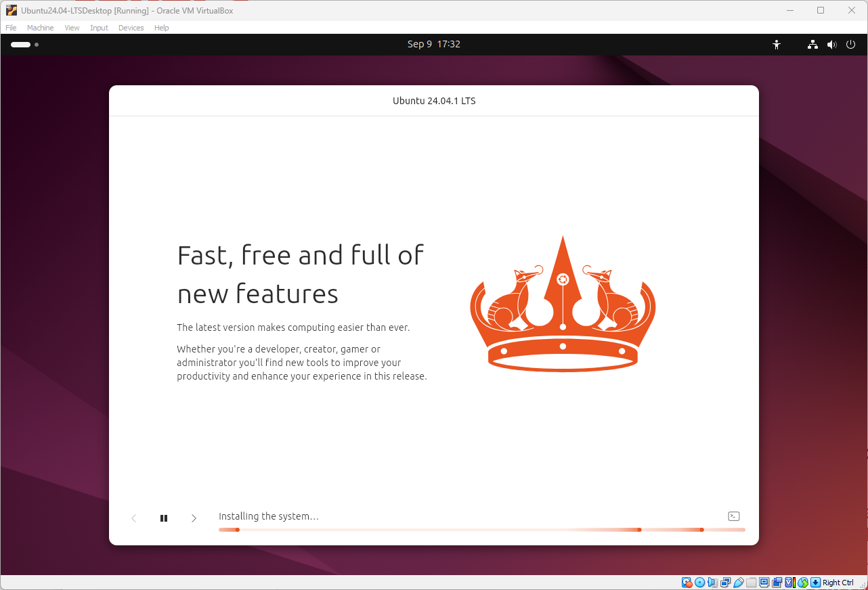Open the clock showing Sep 9 17:32
The width and height of the screenshot is (868, 590).
pos(433,44)
